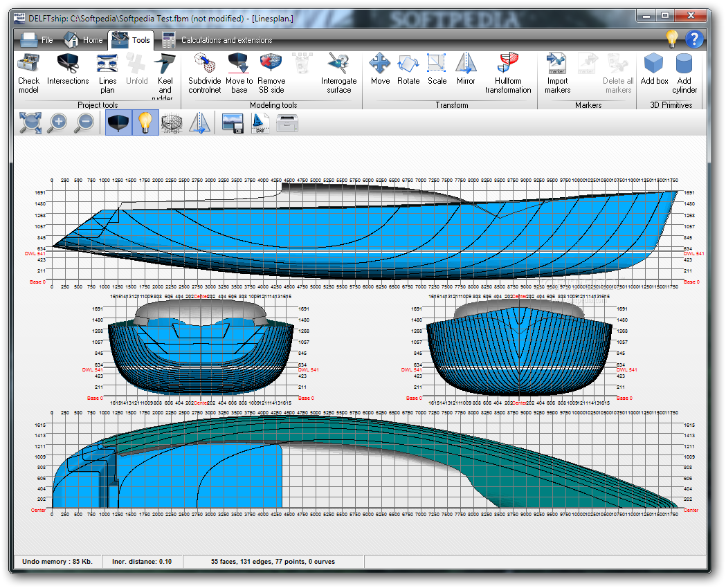Switch to the Home tab
This screenshot has height=588, width=726.
click(83, 40)
